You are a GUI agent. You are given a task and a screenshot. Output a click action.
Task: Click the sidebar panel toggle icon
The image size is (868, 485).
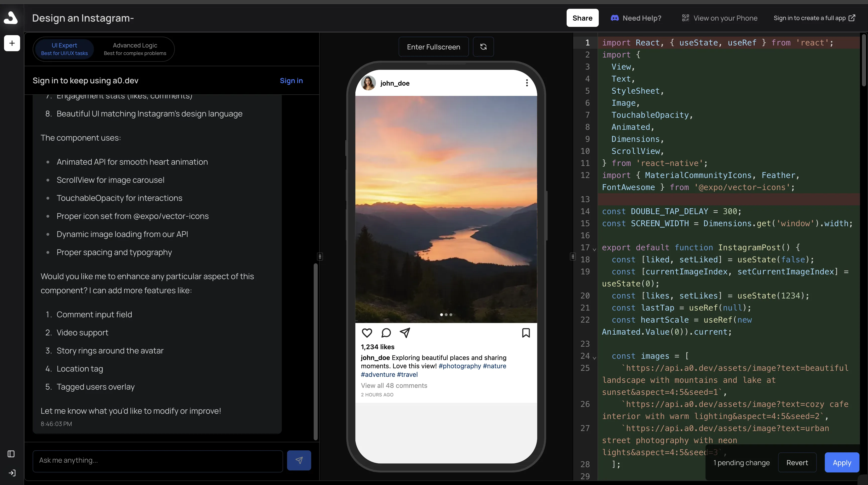tap(11, 454)
